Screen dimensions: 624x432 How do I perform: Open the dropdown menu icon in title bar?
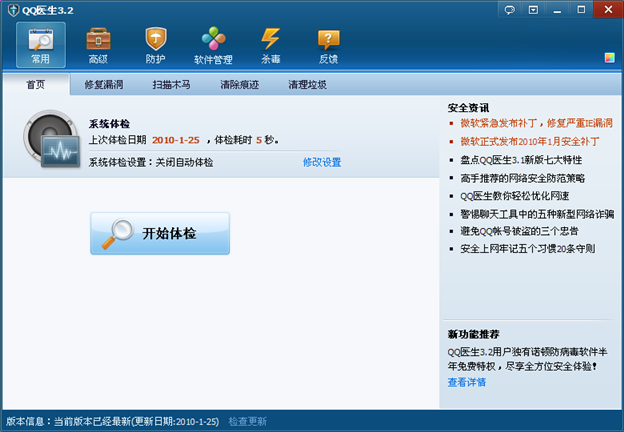click(533, 10)
